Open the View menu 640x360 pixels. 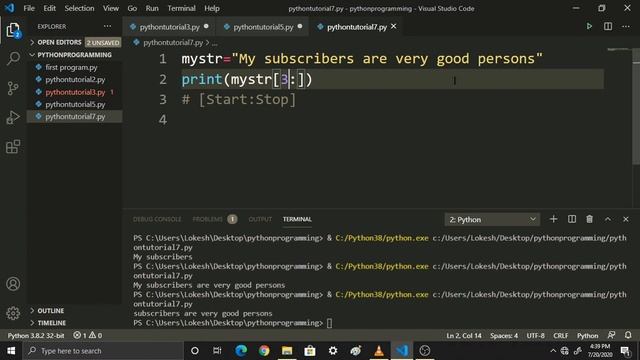click(x=111, y=8)
